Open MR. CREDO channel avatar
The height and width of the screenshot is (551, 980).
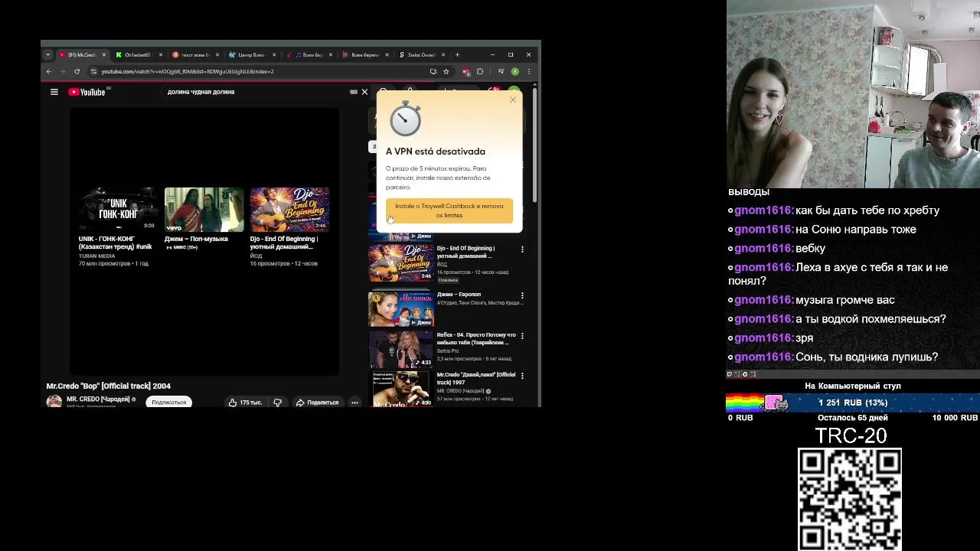pos(54,402)
